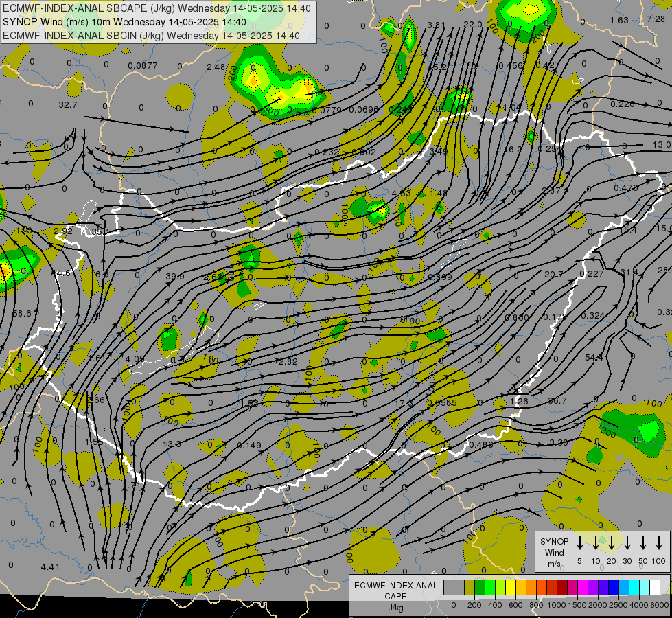The width and height of the screenshot is (672, 618).
Task: Click the '2500' scale label under colorbar
Action: point(618,605)
